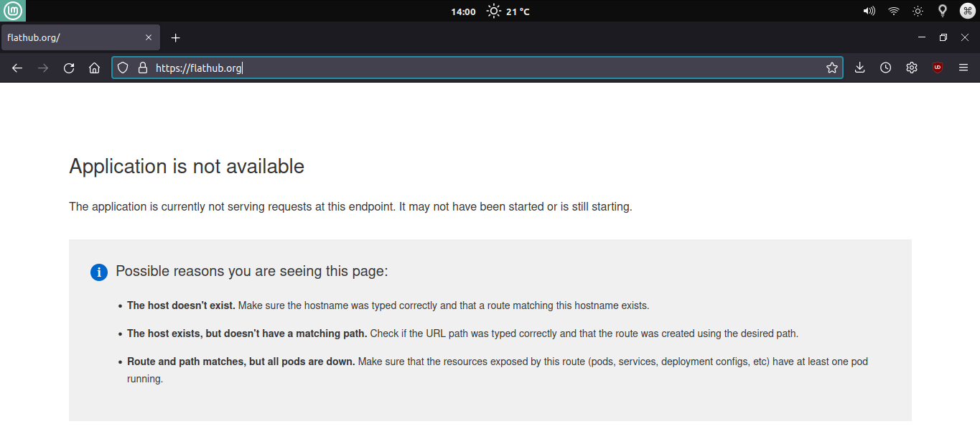The height and width of the screenshot is (442, 980).
Task: Open the Firefox hamburger menu
Action: 963,68
